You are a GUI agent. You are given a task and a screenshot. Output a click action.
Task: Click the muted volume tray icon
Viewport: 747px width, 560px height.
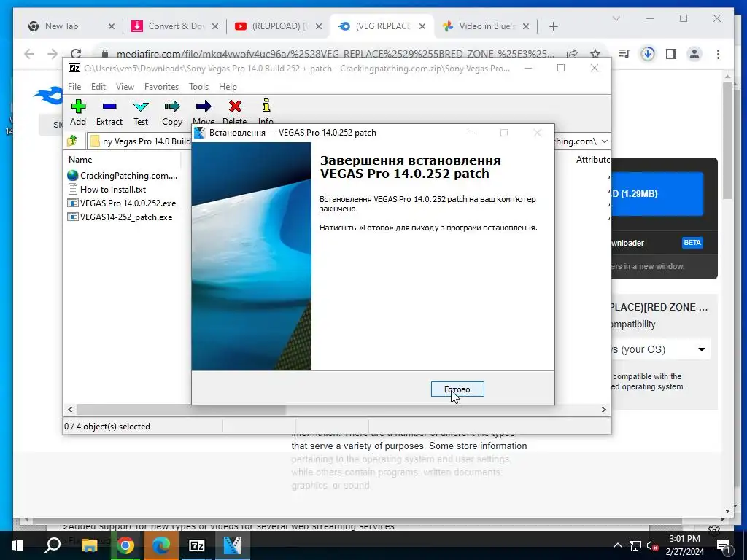652,545
